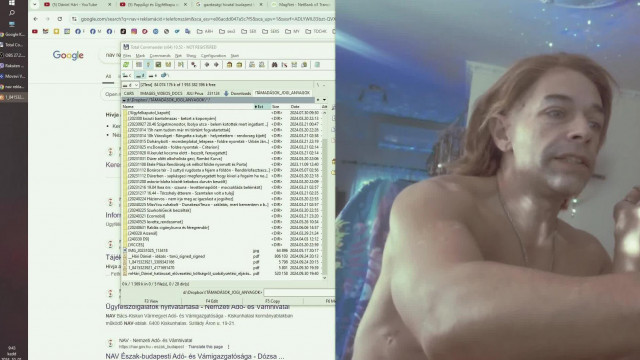
Task: Select the [20231025 McDonalds] folder row
Action: [x=222, y=147]
